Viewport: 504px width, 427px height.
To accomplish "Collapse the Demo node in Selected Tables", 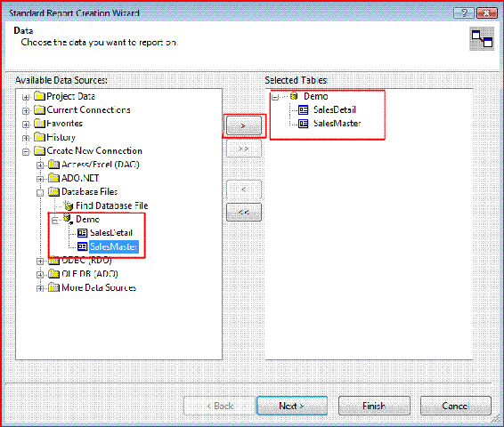I will (275, 97).
